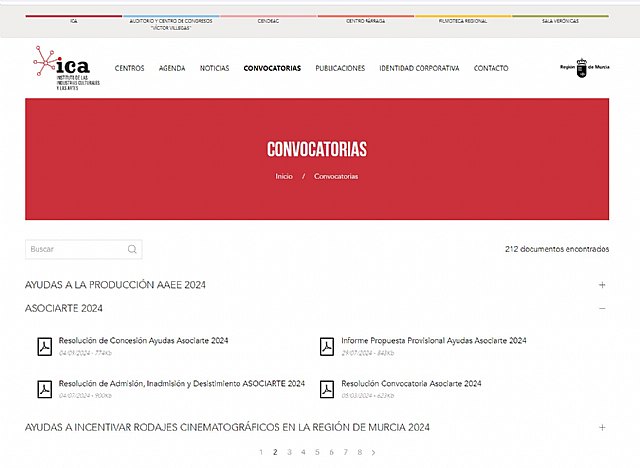The width and height of the screenshot is (640, 468).
Task: Open the Centros menu
Action: tap(129, 68)
